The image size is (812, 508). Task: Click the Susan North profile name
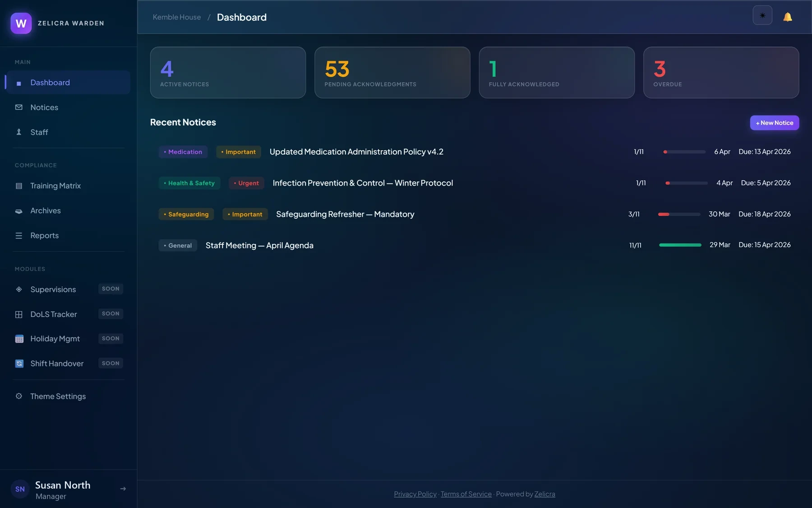[63, 485]
